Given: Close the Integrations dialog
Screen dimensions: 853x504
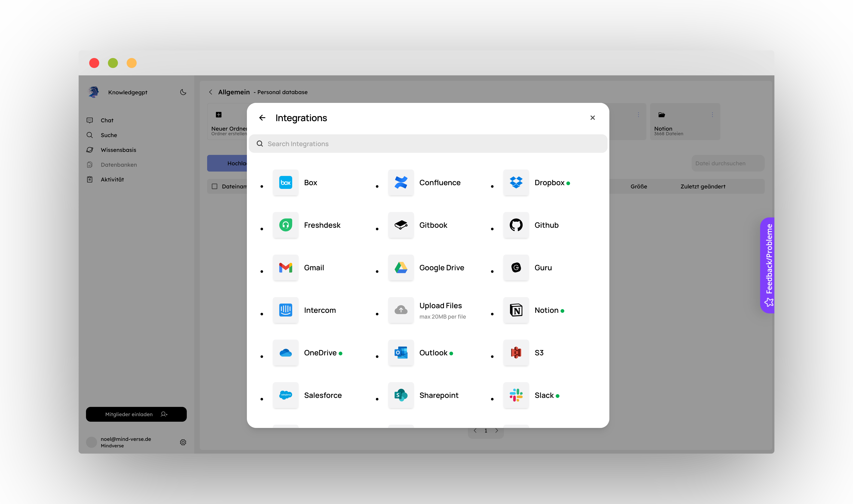Looking at the screenshot, I should point(592,118).
